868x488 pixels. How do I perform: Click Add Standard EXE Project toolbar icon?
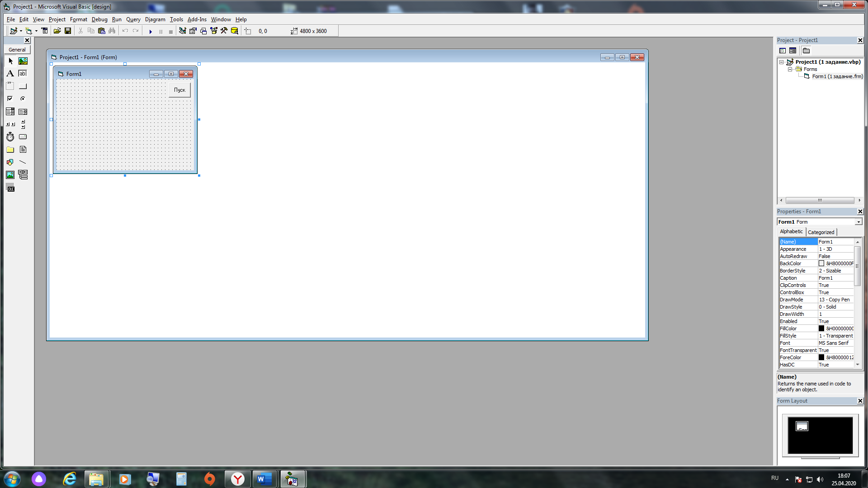coord(14,31)
